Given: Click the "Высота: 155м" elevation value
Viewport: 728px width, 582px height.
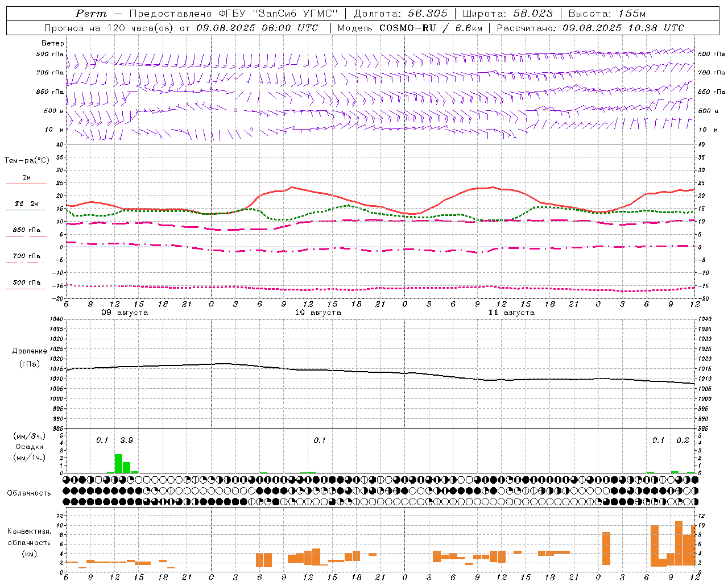Looking at the screenshot, I should click(607, 14).
